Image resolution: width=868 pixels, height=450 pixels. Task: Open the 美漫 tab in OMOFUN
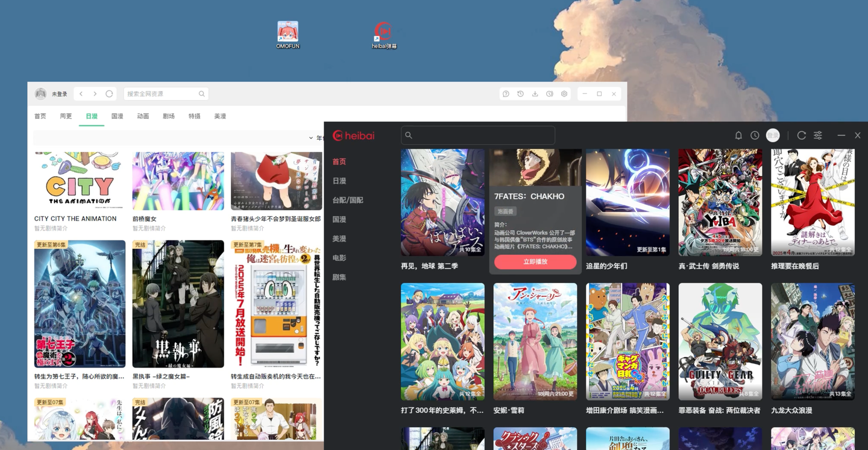point(220,116)
